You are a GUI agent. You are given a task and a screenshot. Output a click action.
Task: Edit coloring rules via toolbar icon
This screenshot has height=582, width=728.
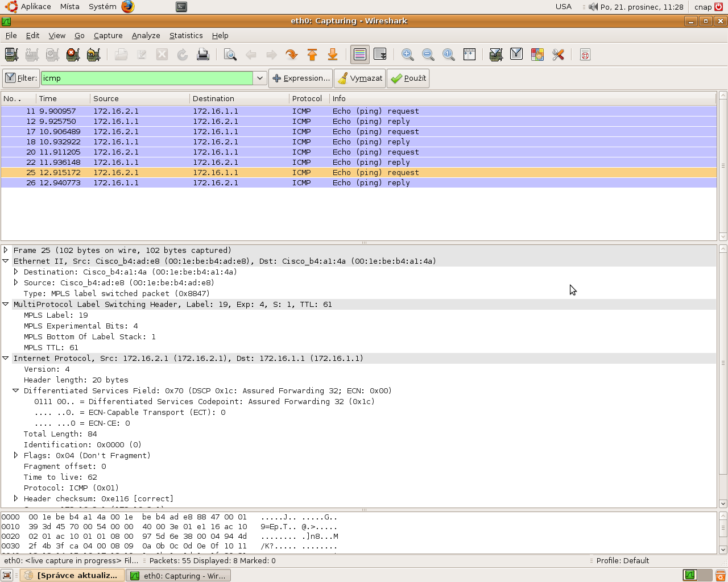pos(537,55)
